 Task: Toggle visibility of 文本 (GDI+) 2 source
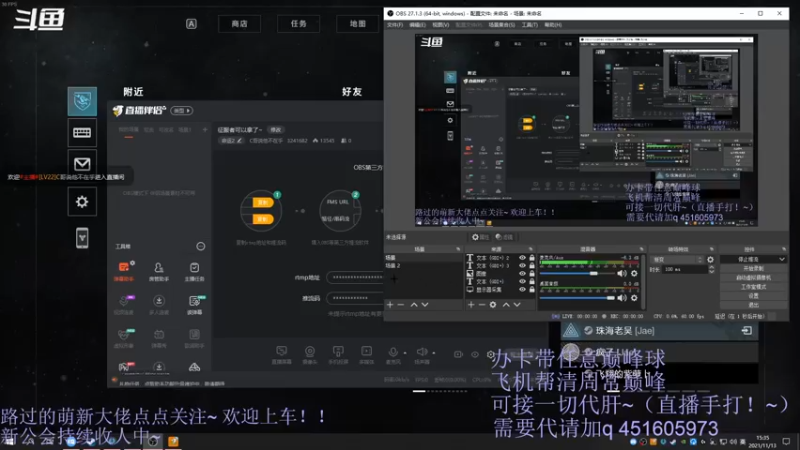(x=522, y=258)
